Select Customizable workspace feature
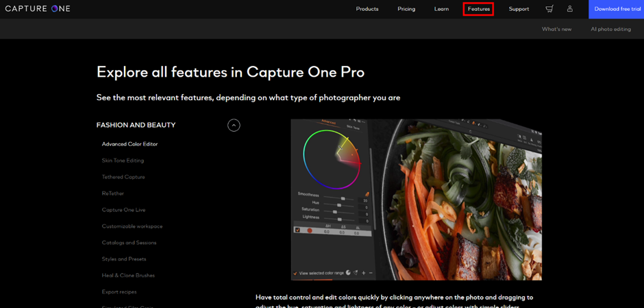This screenshot has width=644, height=308. (x=132, y=226)
